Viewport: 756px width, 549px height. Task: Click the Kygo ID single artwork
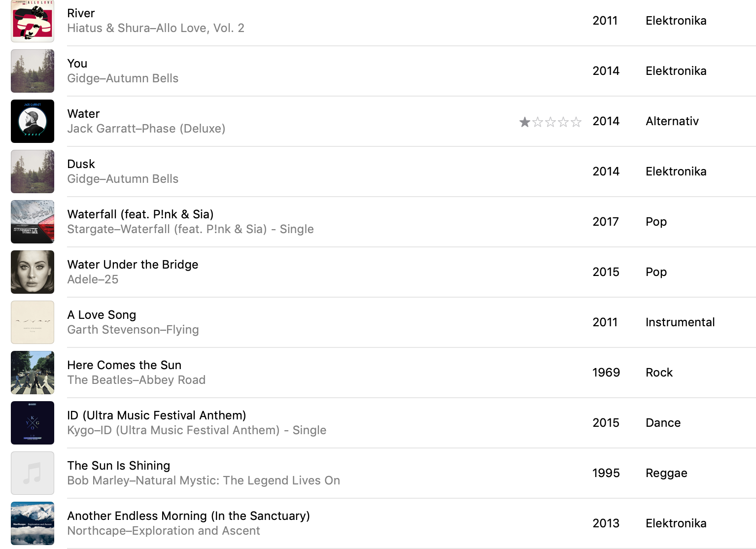[33, 423]
